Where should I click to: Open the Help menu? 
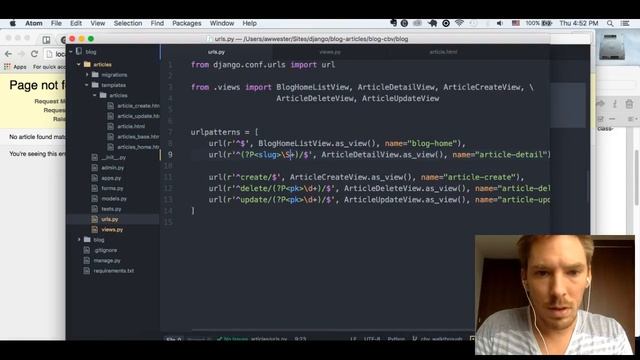point(249,23)
